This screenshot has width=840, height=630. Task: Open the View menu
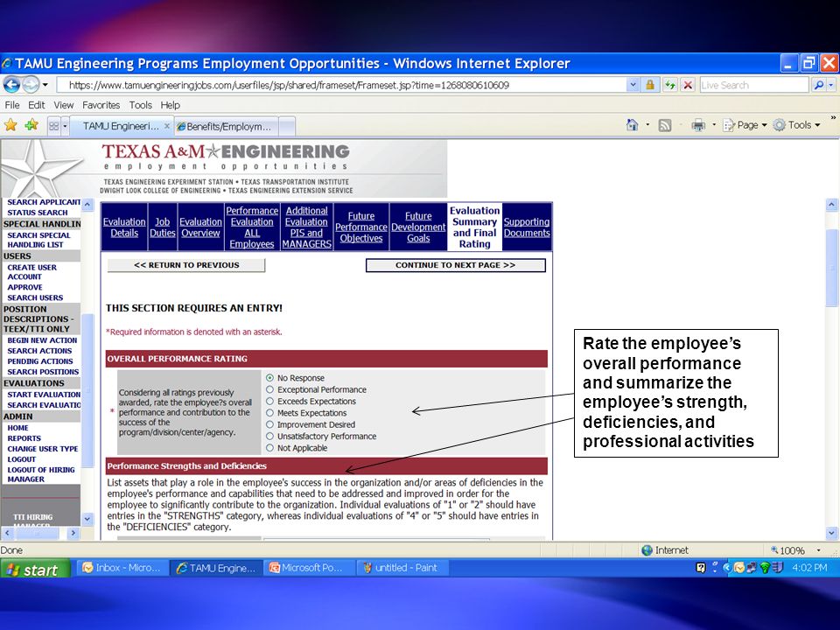(63, 105)
